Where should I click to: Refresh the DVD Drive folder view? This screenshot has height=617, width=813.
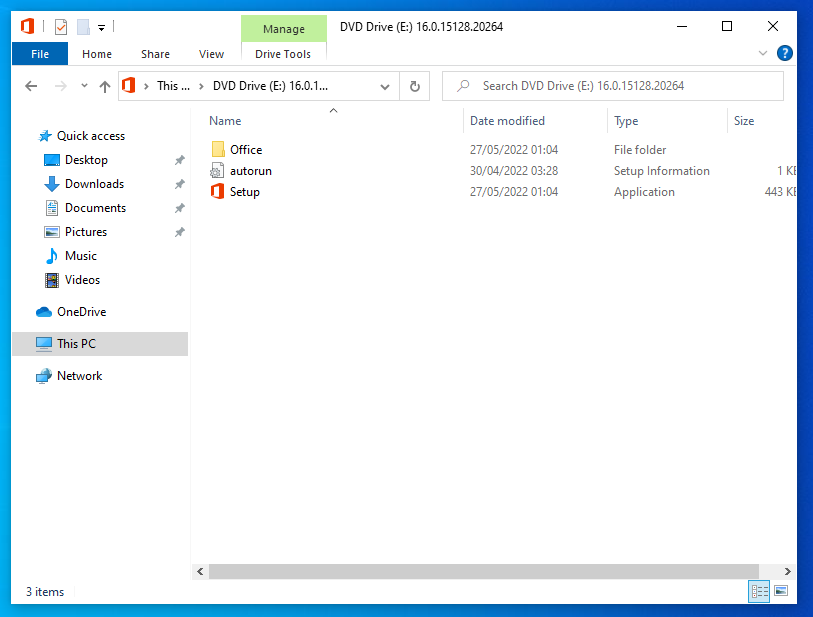(x=414, y=86)
